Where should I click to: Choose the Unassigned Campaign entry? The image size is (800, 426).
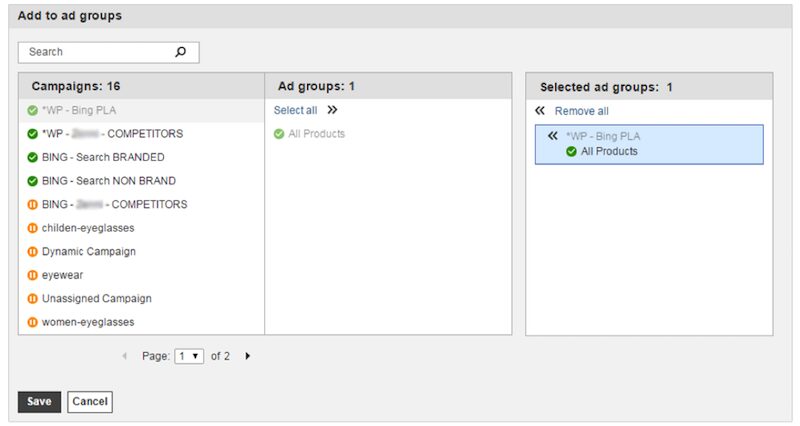pyautogui.click(x=96, y=299)
